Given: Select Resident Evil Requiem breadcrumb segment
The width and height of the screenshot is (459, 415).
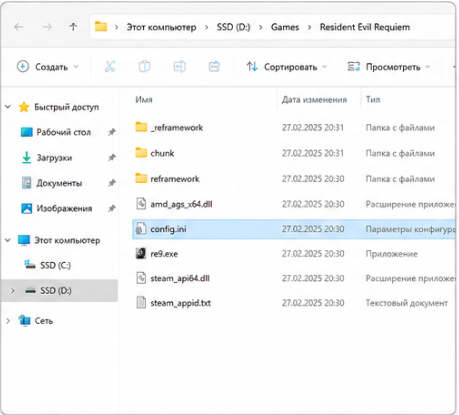Looking at the screenshot, I should point(365,27).
